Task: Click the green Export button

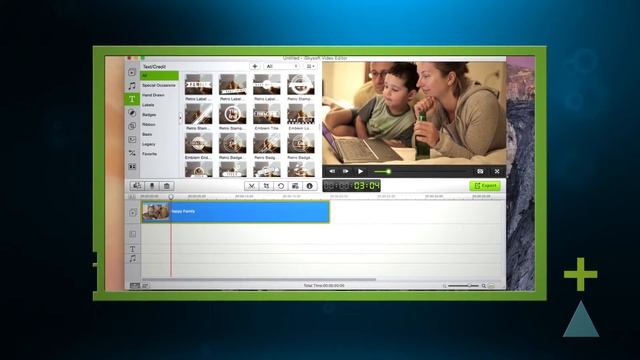Action: (485, 186)
